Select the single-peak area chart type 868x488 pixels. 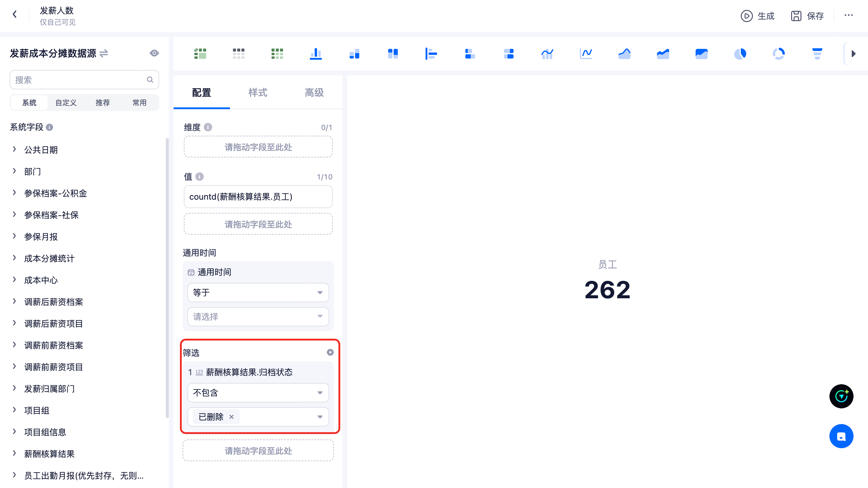[624, 54]
